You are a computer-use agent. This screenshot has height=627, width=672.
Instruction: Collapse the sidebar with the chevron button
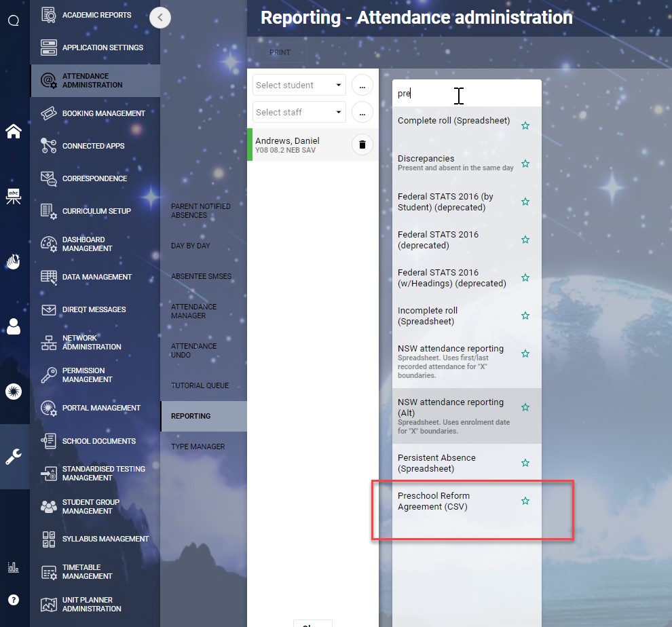pos(160,18)
